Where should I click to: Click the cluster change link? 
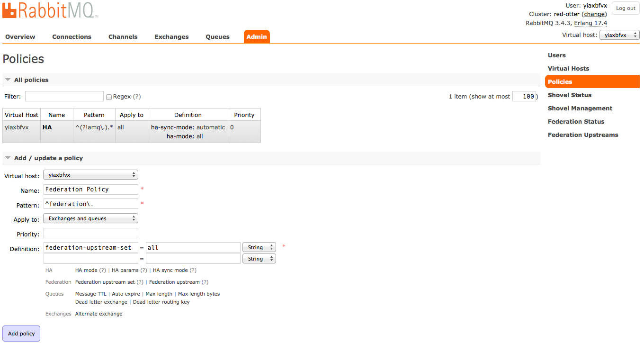[x=594, y=14]
